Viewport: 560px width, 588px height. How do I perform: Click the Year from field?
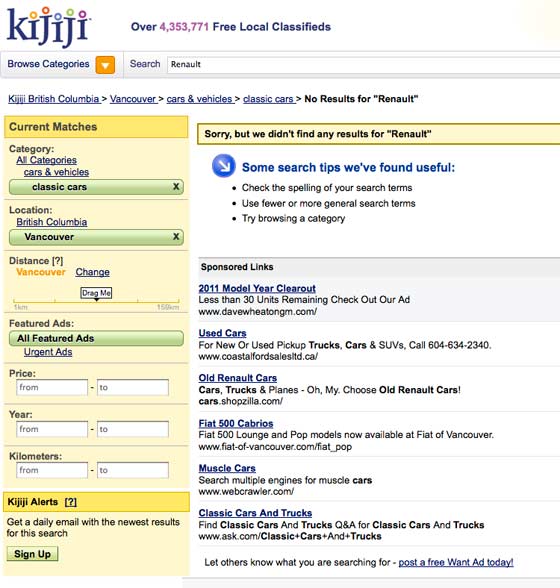pos(52,429)
